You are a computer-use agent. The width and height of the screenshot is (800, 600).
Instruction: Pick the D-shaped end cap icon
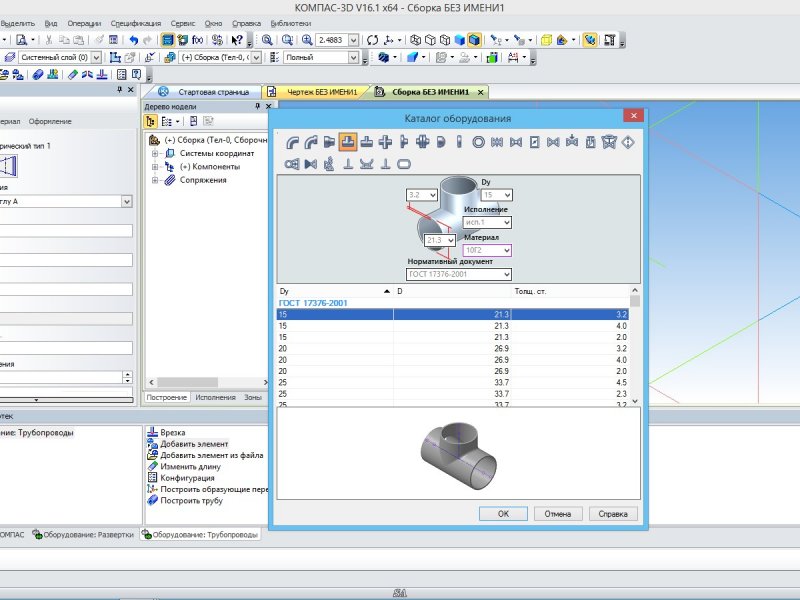tap(441, 142)
